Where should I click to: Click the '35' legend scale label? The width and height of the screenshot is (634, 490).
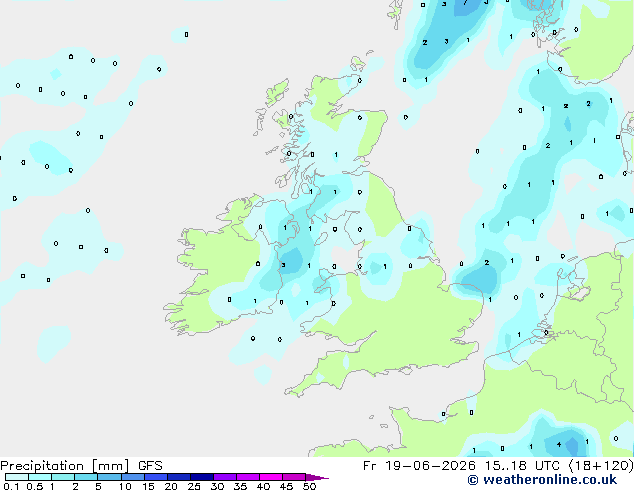point(240,486)
